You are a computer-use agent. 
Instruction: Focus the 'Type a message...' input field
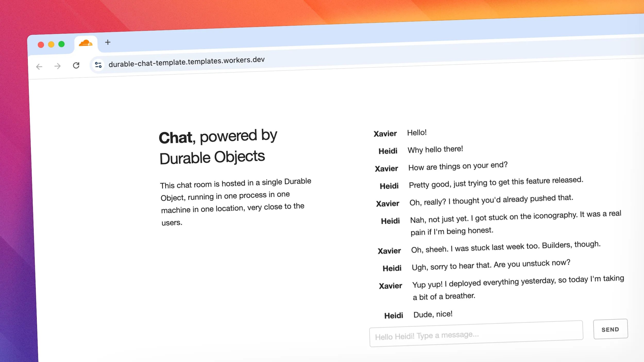click(x=476, y=334)
